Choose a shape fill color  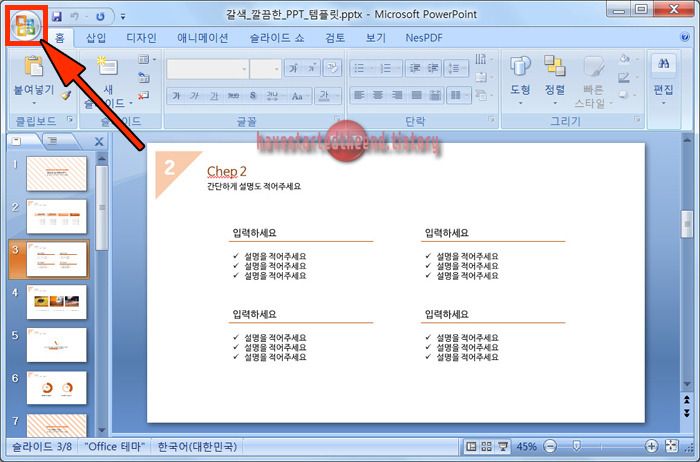(626, 59)
